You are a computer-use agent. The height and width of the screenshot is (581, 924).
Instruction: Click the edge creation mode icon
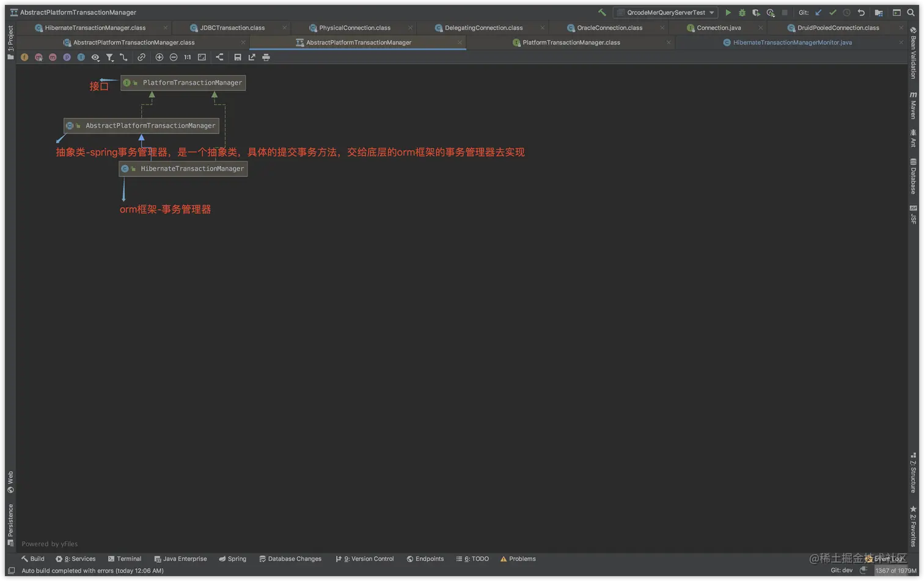(123, 57)
